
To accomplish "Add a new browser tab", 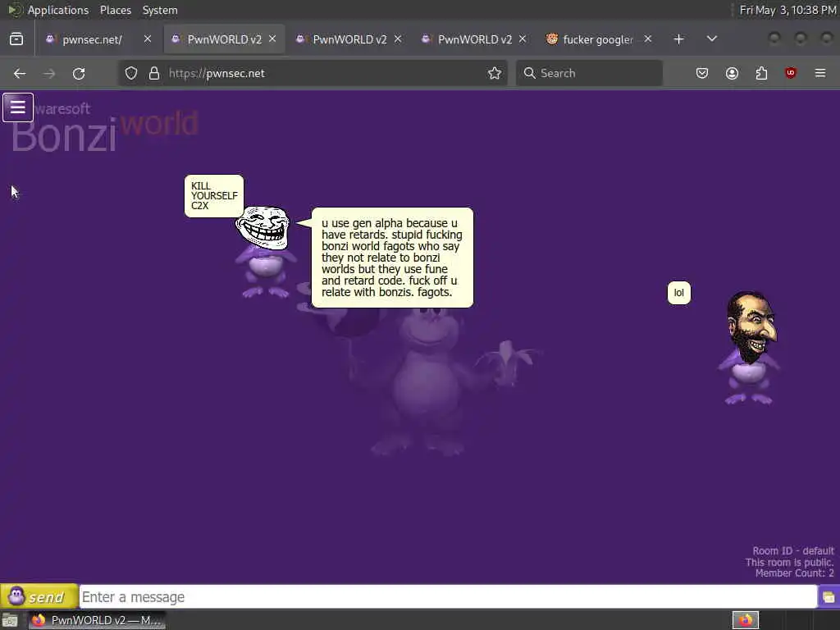I will pyautogui.click(x=678, y=39).
